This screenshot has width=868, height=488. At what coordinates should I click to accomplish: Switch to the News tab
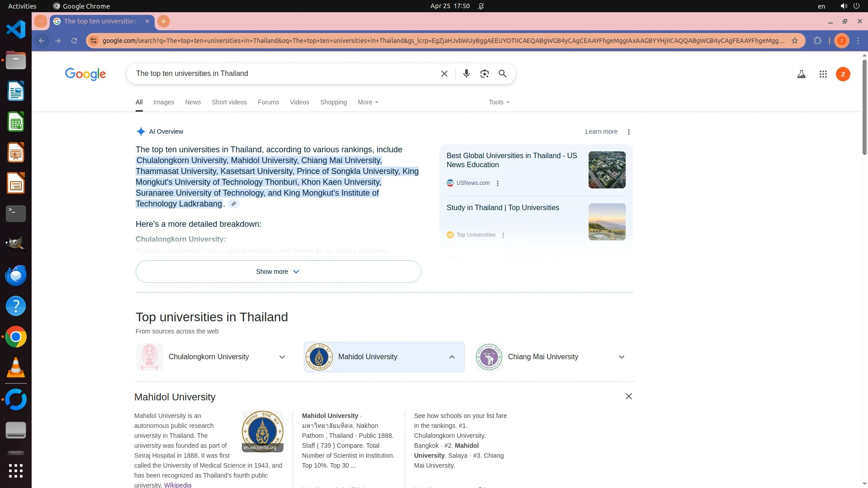(193, 102)
